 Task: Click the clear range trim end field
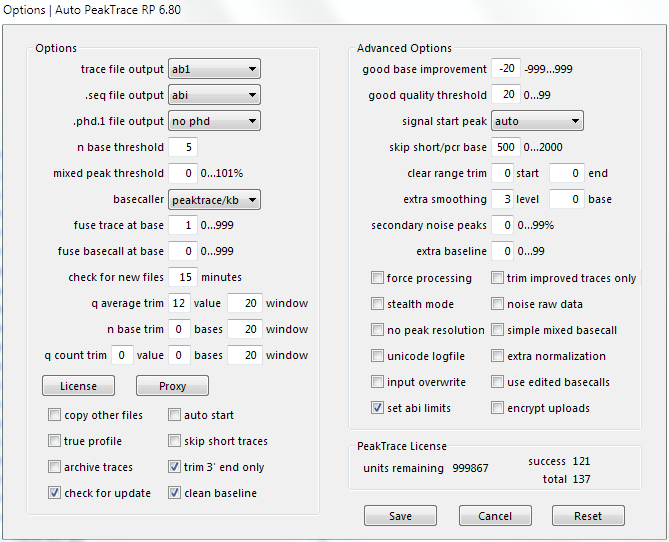(567, 173)
